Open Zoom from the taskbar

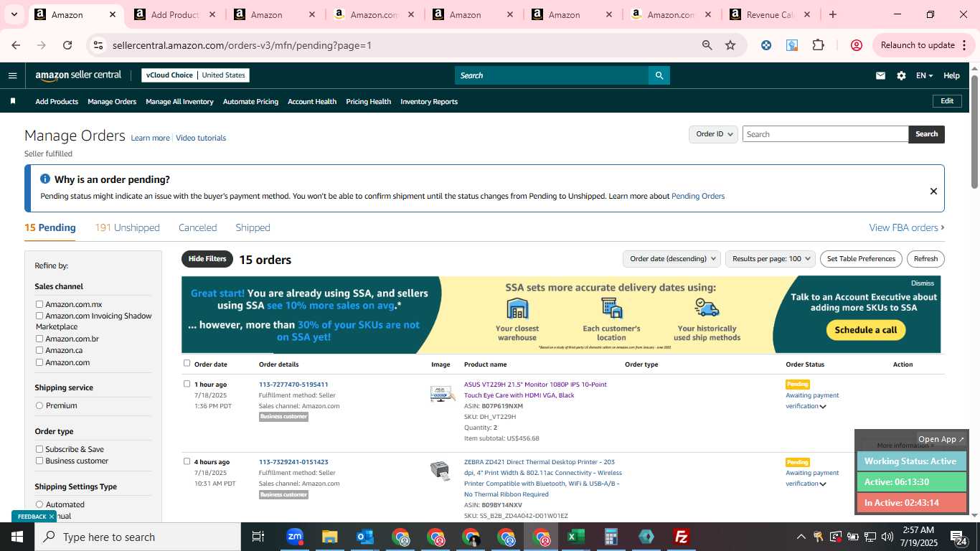click(x=294, y=537)
